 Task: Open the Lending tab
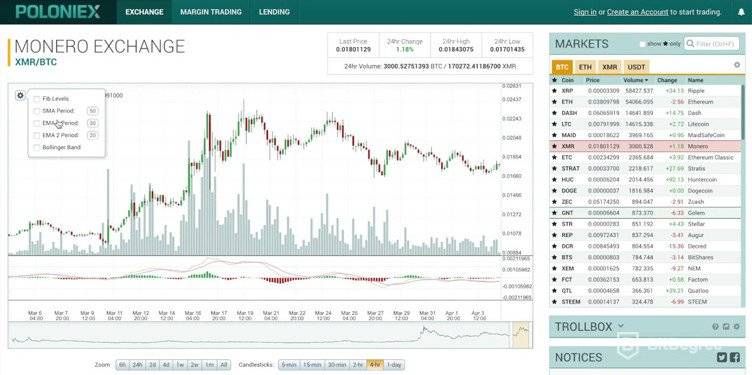click(x=274, y=12)
